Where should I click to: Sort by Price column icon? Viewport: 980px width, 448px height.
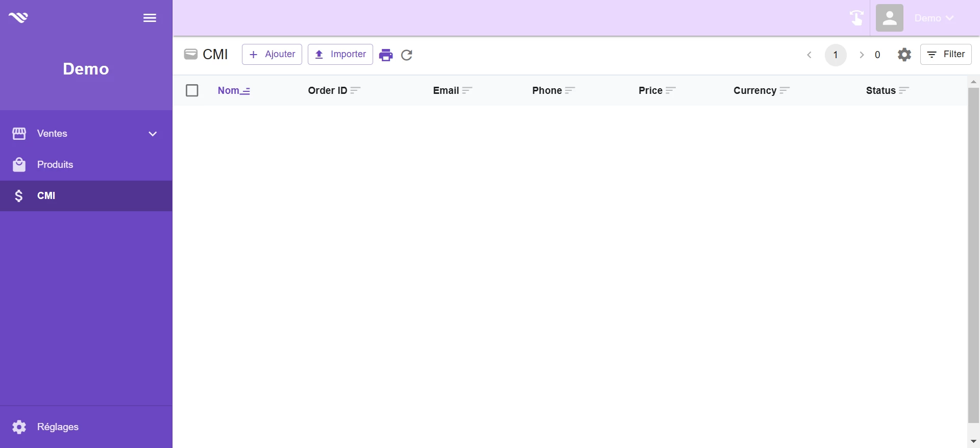coord(671,90)
